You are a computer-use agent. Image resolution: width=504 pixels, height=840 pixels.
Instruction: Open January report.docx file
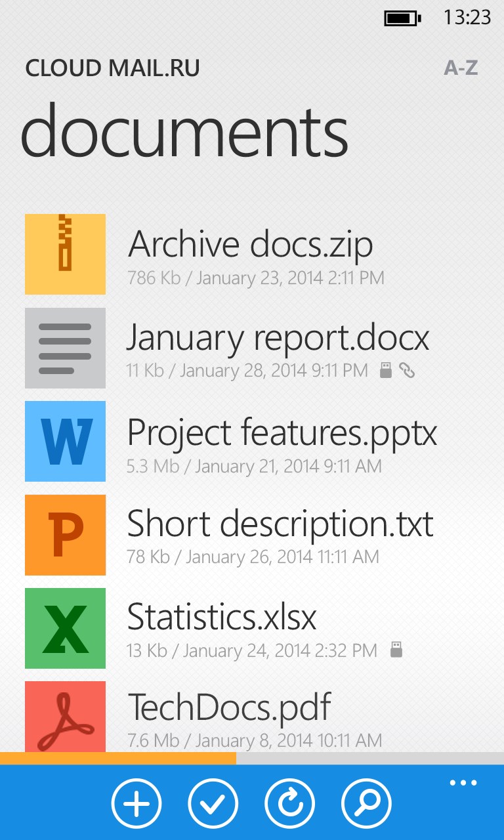click(x=277, y=339)
